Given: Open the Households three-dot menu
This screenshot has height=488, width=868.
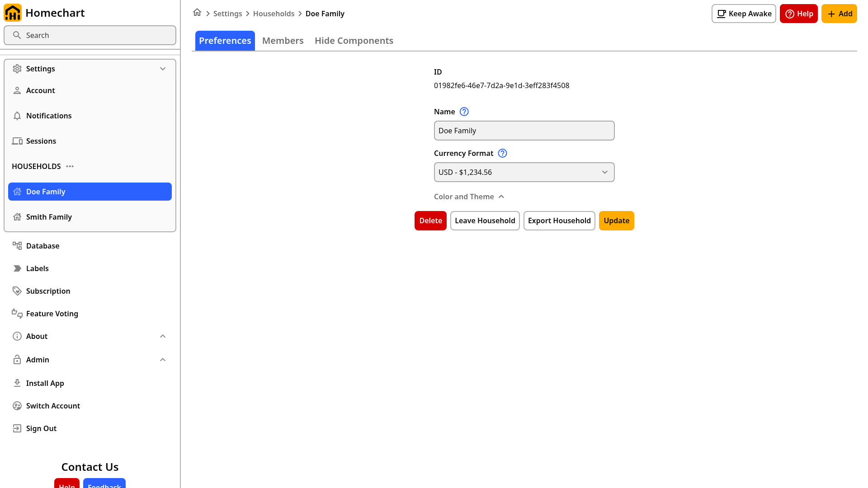Looking at the screenshot, I should click(70, 166).
